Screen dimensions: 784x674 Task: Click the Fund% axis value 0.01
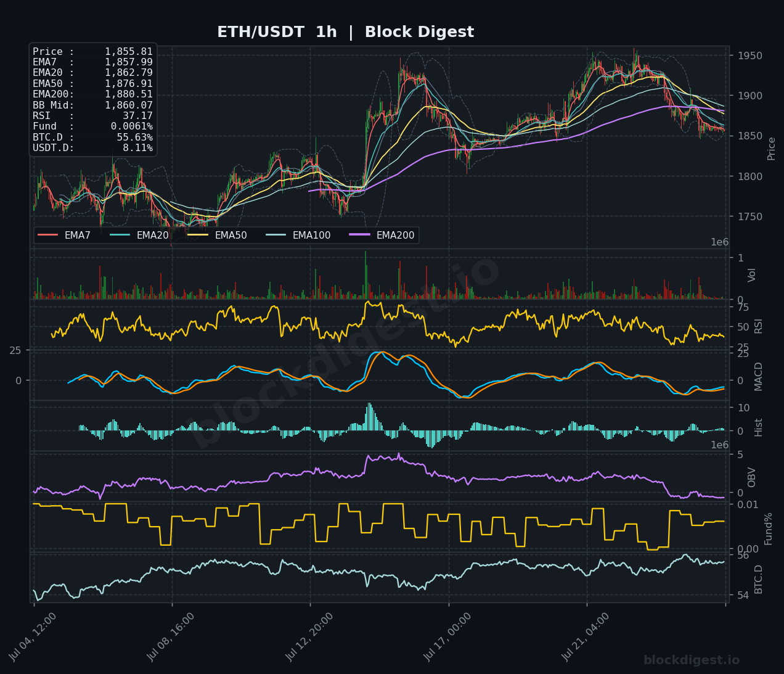[748, 505]
